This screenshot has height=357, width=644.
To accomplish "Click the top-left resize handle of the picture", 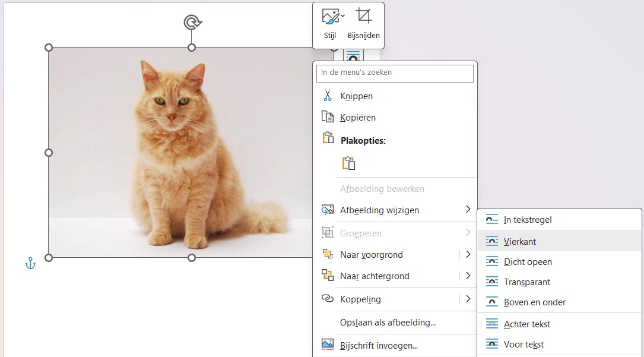I will (49, 48).
